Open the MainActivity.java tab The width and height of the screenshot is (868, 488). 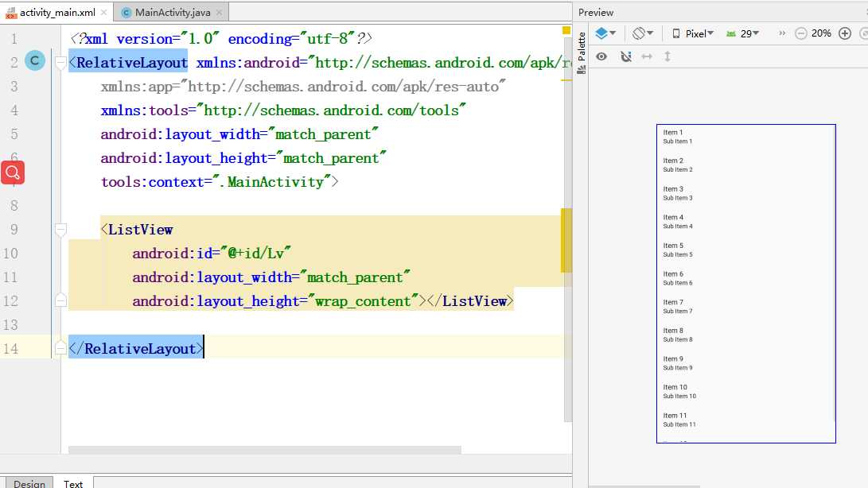pyautogui.click(x=172, y=12)
